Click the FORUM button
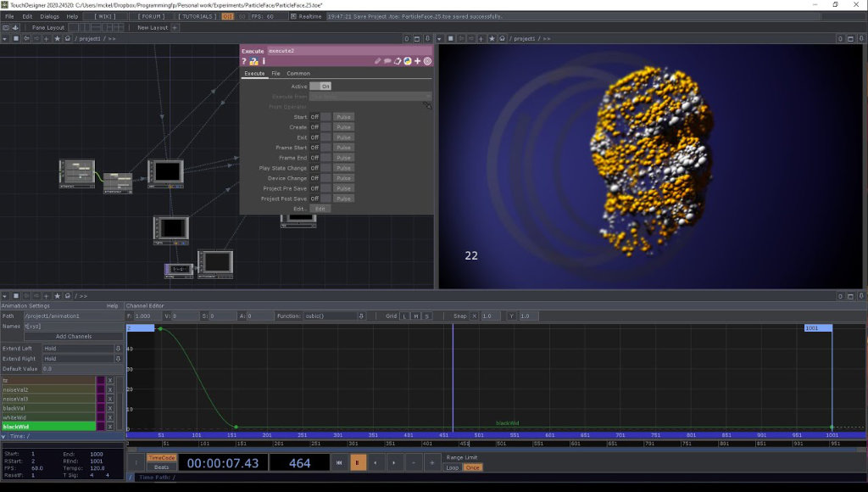868x492 pixels. [x=151, y=17]
